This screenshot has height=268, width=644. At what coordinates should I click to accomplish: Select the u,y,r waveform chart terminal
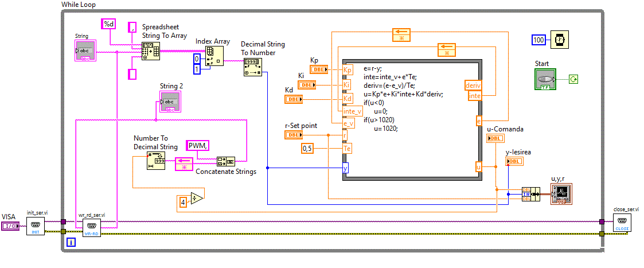tap(559, 195)
